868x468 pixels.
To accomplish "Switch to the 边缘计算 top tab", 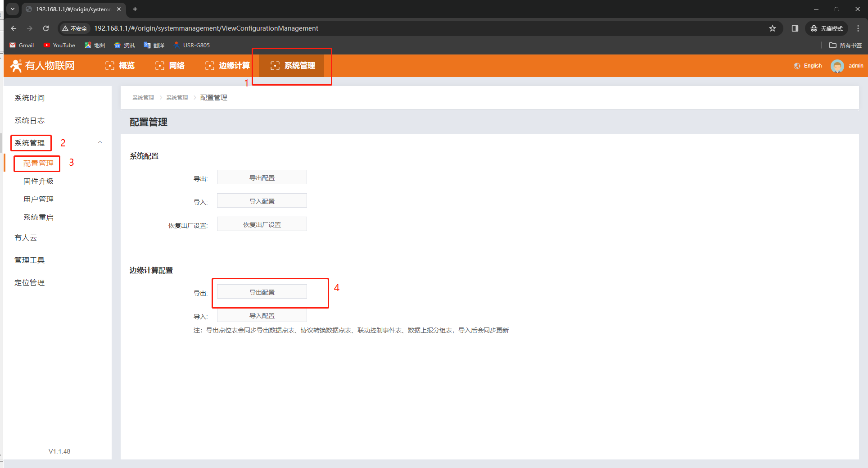I will (228, 66).
